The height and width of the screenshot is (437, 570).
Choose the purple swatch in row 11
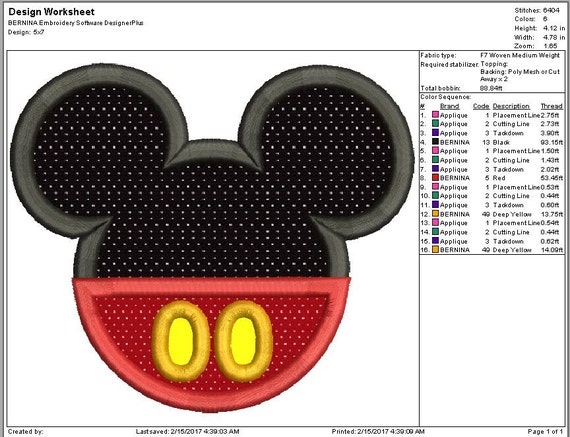pos(435,205)
